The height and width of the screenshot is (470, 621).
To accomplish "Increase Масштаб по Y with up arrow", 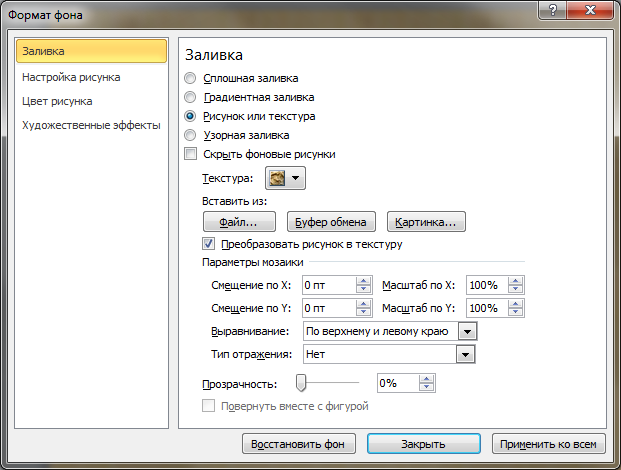I will tap(516, 304).
